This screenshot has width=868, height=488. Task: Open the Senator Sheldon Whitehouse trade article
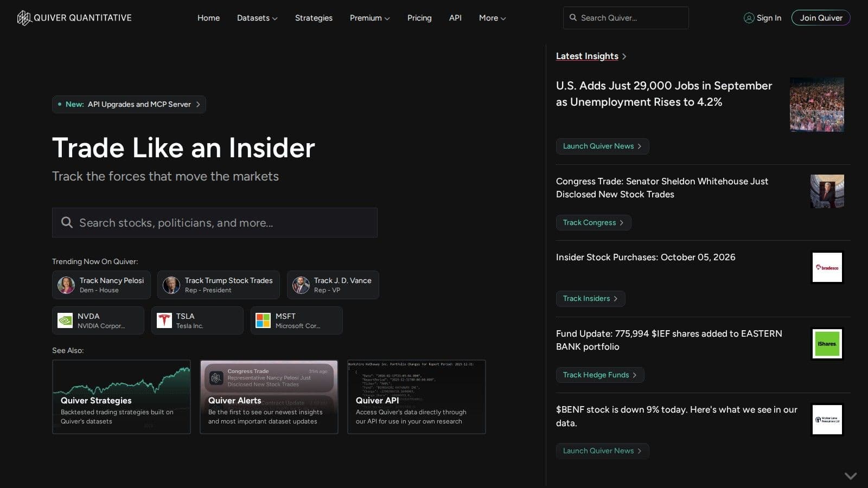pyautogui.click(x=662, y=188)
